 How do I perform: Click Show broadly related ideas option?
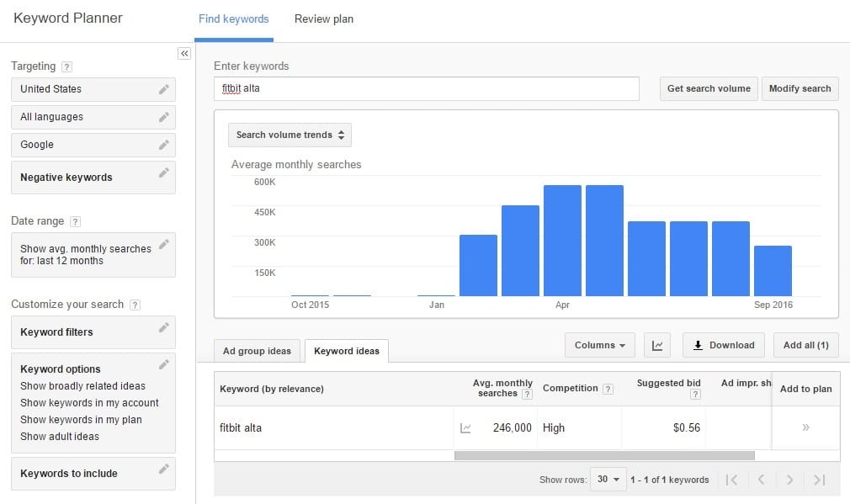(83, 386)
